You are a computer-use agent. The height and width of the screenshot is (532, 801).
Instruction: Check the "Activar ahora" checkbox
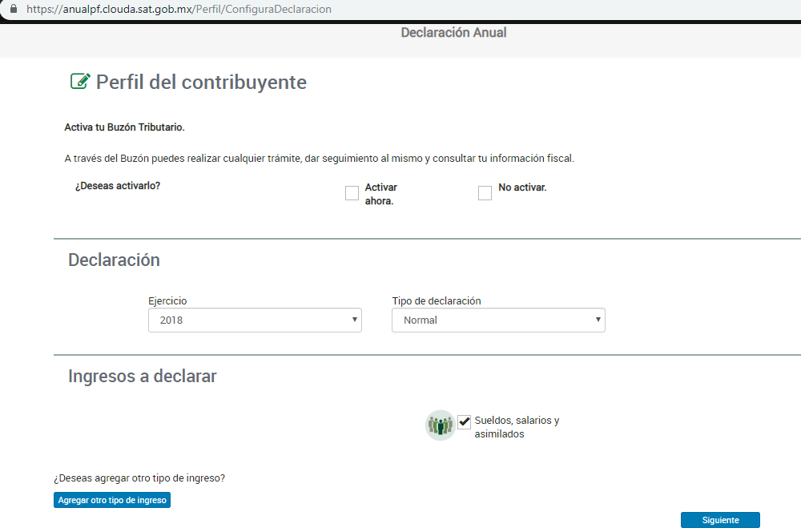pos(352,192)
